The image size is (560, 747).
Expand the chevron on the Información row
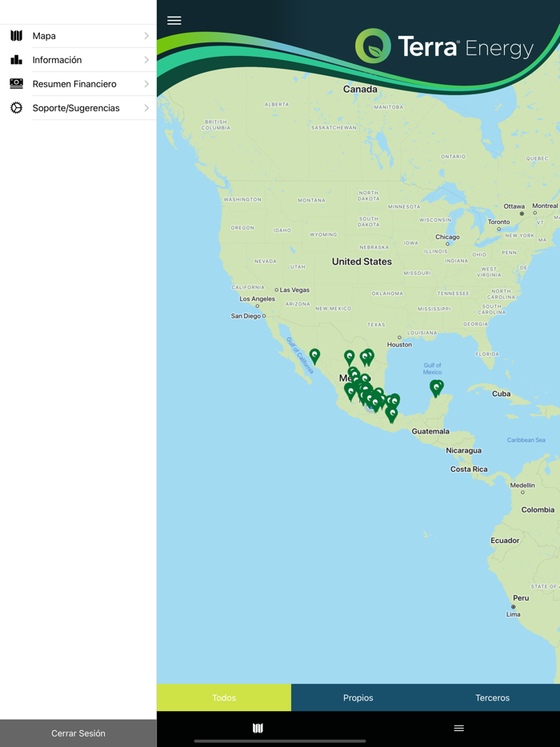[146, 60]
